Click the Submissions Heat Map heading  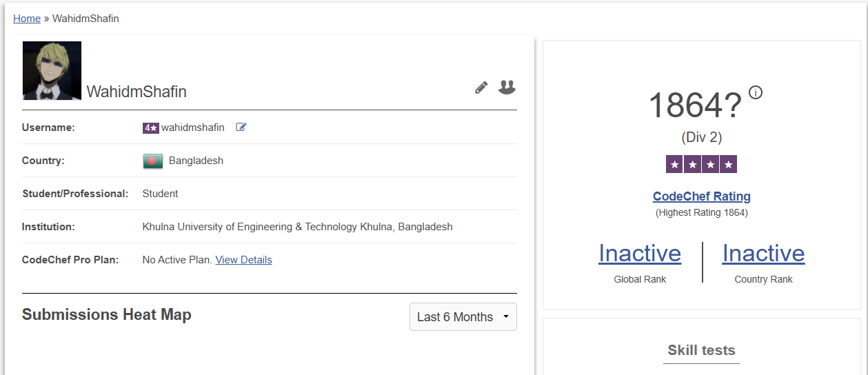pos(107,314)
